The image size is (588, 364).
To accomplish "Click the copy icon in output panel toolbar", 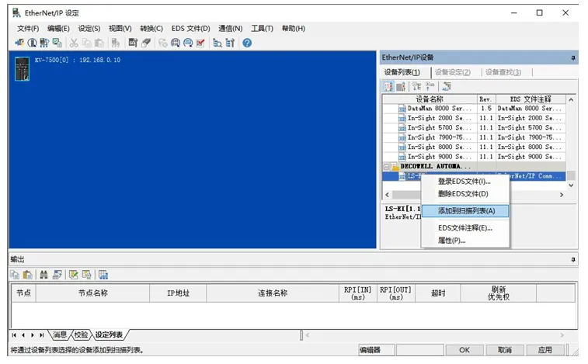I will (x=15, y=275).
